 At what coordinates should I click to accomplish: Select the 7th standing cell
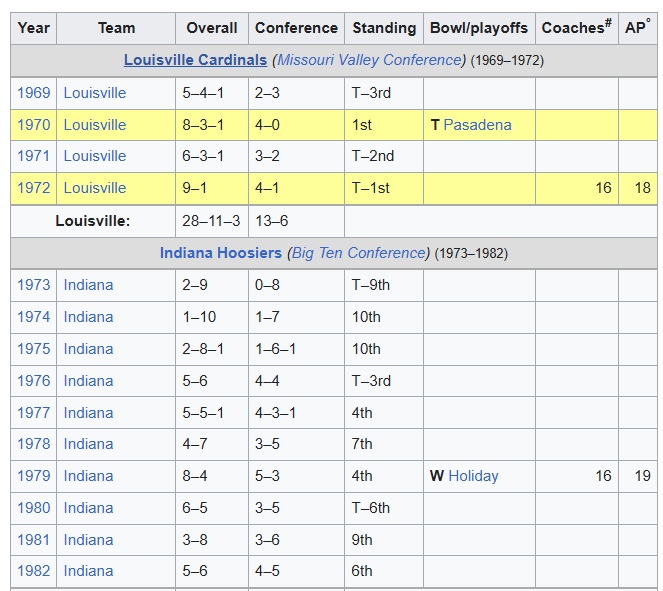[384, 444]
